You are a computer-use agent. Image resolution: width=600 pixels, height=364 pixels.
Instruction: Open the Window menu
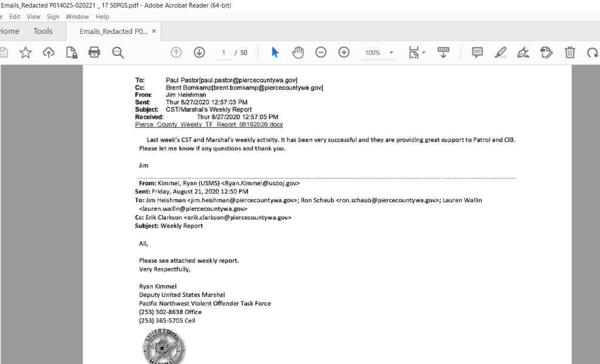77,17
